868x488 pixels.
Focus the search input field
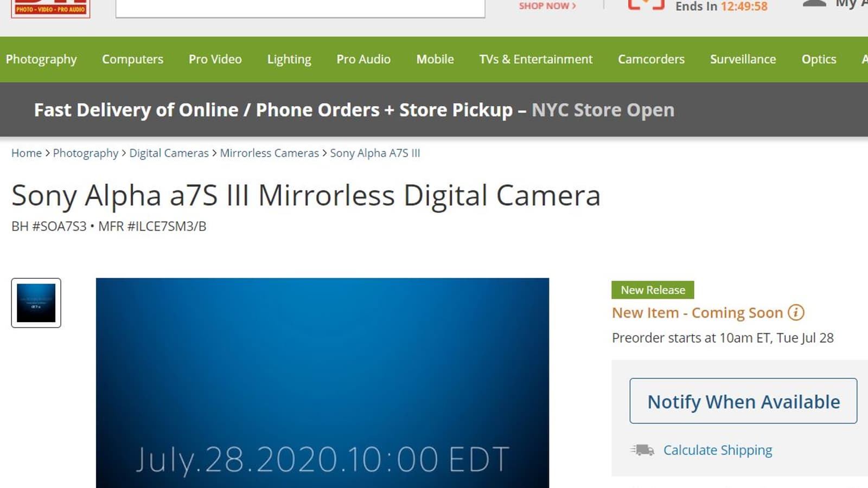pos(300,8)
